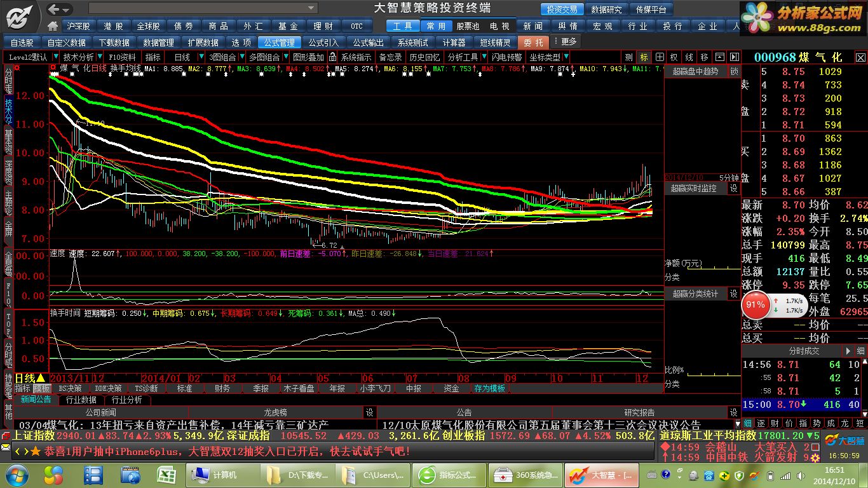Click the F10资料 button
868x488 pixels.
click(x=123, y=57)
